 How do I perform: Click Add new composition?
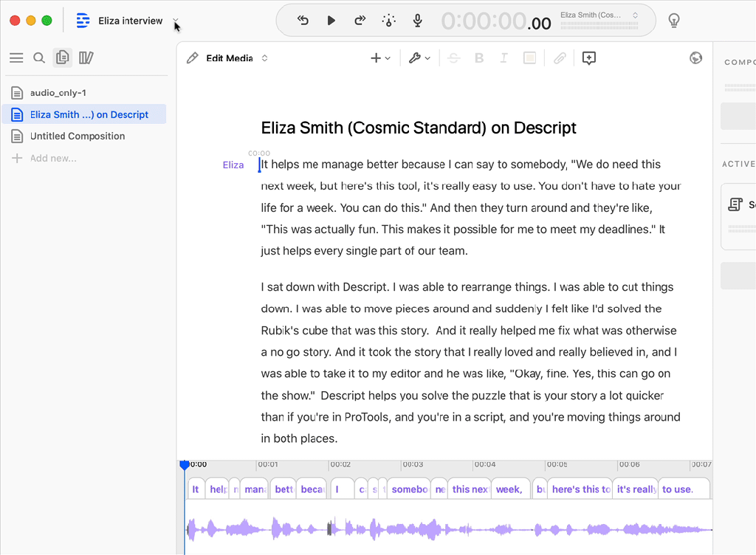[x=44, y=159]
